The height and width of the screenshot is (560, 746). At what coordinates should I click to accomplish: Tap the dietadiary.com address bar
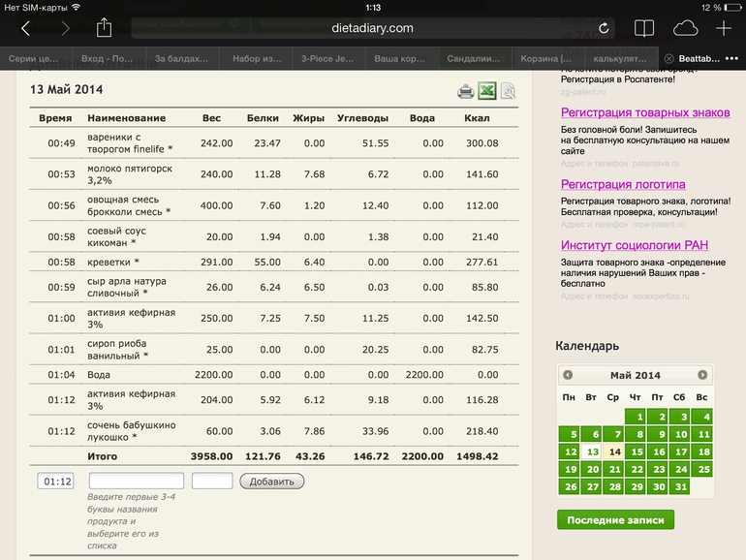click(373, 29)
